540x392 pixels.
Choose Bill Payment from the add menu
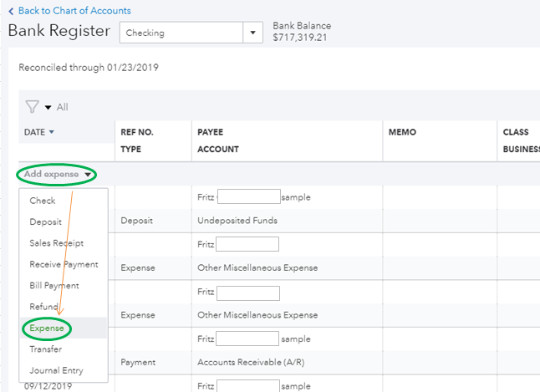[54, 286]
